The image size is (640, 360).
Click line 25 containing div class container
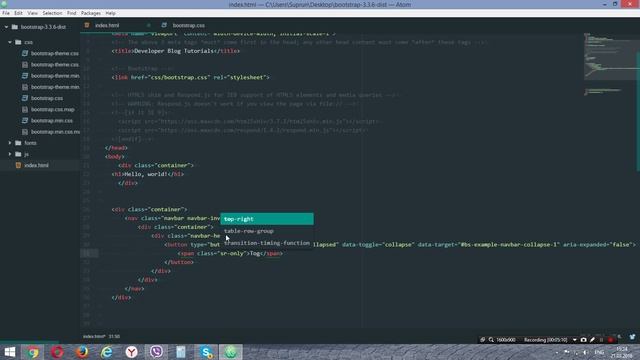[149, 209]
